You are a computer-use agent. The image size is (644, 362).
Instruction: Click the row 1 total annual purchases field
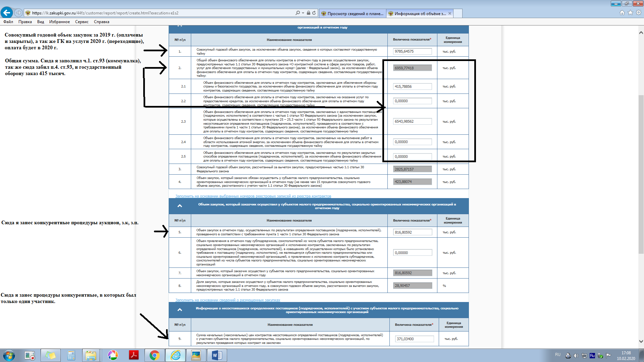[412, 51]
